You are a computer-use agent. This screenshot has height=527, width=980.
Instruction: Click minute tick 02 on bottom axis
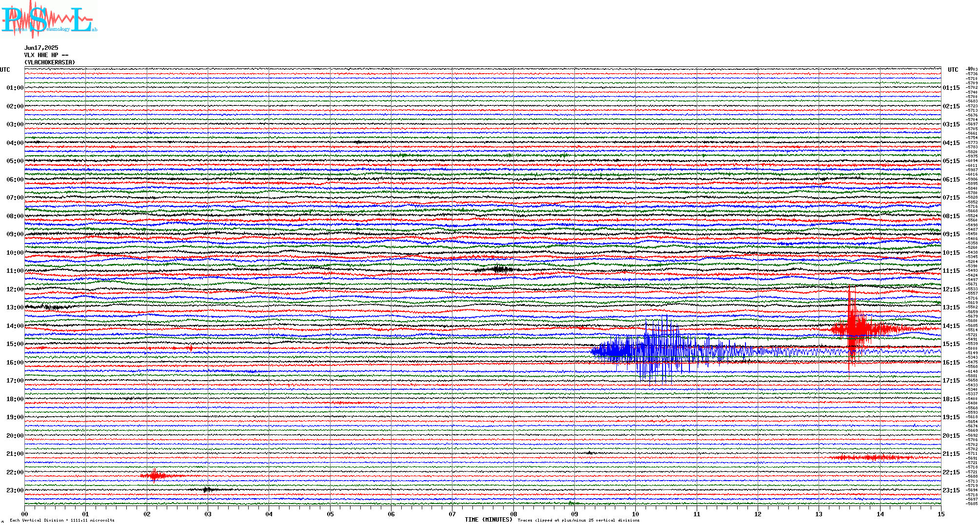147,514
